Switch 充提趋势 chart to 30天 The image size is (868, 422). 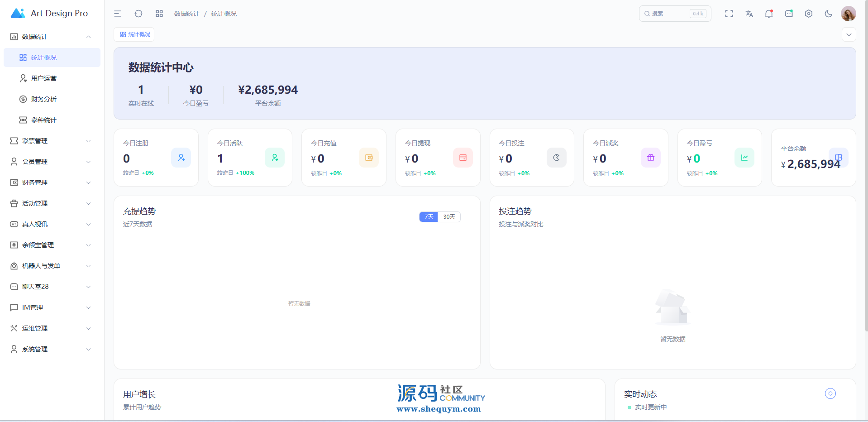[x=449, y=217]
